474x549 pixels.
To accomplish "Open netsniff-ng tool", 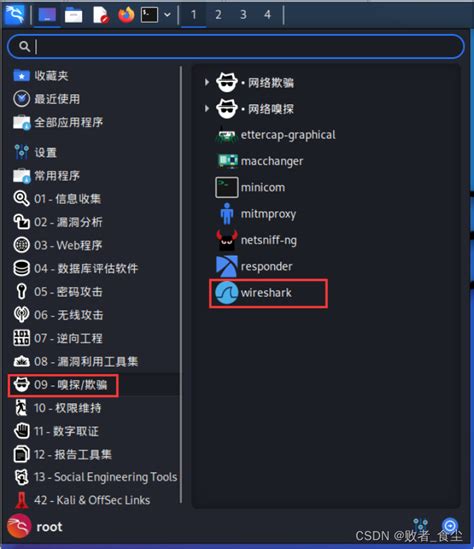I will 257,240.
